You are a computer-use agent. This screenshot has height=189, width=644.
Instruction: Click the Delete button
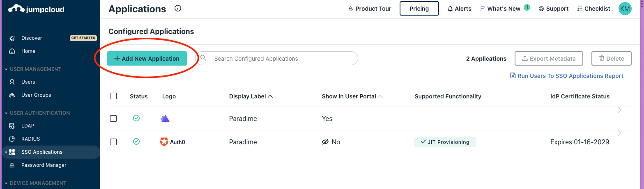coord(611,59)
